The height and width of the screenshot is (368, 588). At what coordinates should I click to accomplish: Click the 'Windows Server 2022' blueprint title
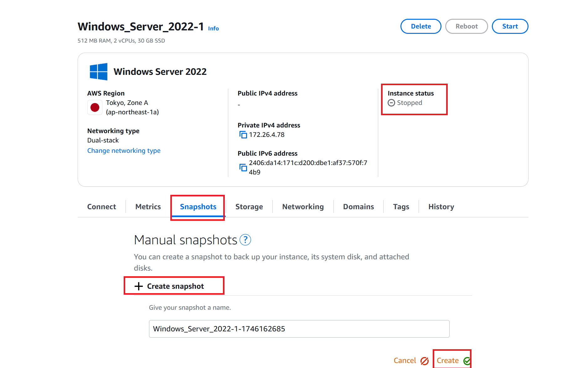coord(160,72)
